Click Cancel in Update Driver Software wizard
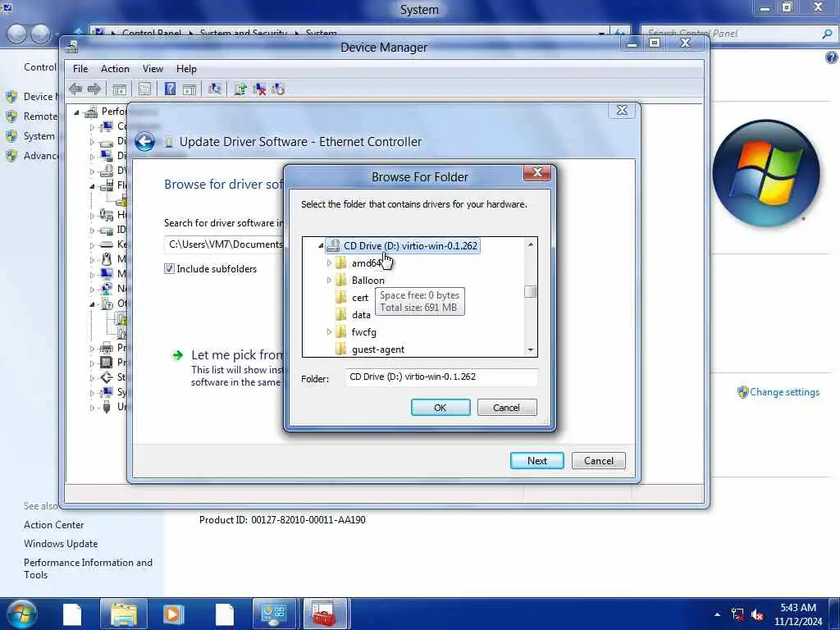Viewport: 840px width, 630px height. pyautogui.click(x=598, y=461)
